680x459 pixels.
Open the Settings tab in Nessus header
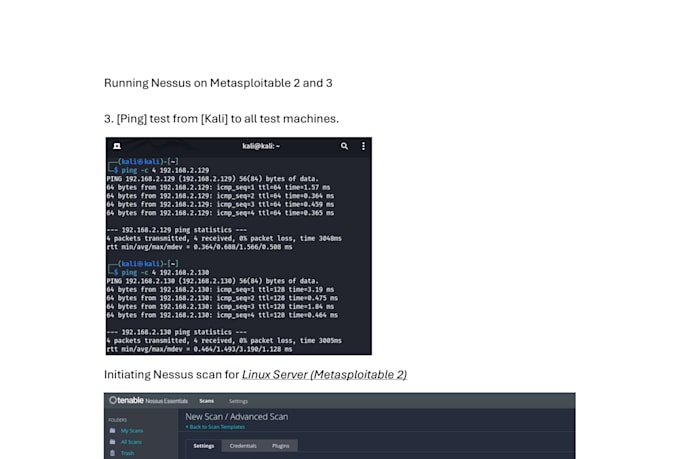point(239,401)
